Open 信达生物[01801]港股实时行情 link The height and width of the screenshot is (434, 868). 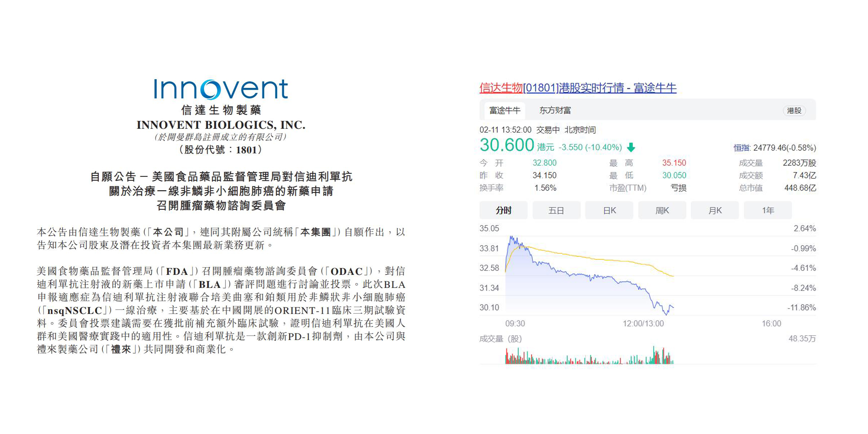[x=578, y=88]
